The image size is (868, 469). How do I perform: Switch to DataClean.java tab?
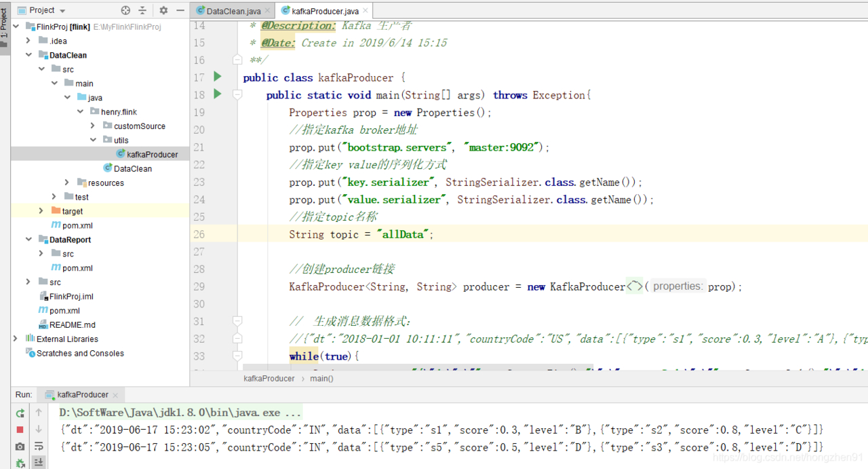click(x=229, y=11)
